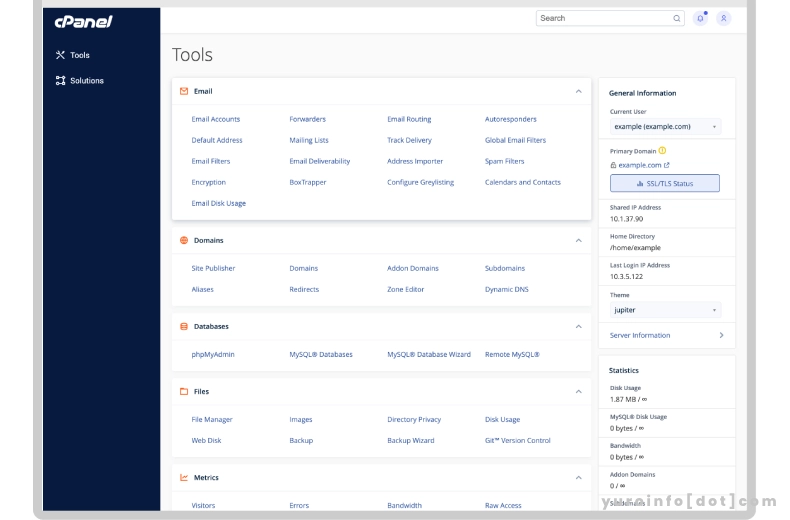Open Addon Domains
Viewport: 790px width, 520px height.
[x=413, y=268]
